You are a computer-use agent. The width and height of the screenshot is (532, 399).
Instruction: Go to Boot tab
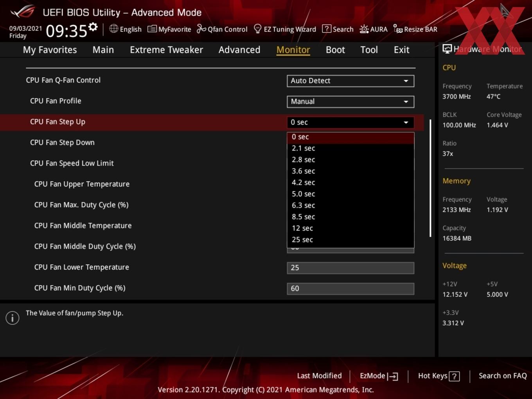tap(335, 50)
